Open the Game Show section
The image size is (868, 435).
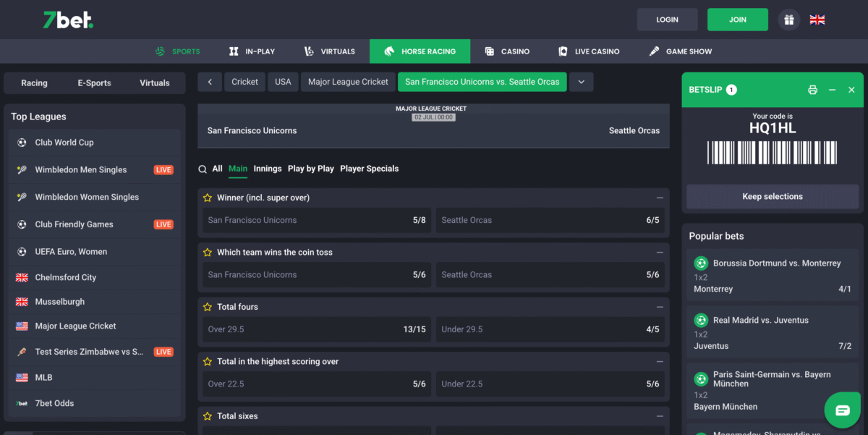[681, 51]
